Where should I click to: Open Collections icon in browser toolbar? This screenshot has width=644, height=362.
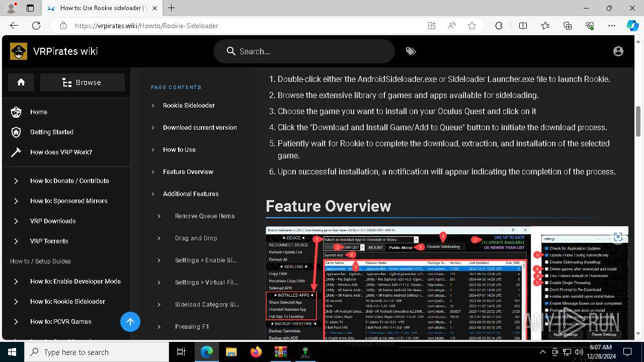[568, 26]
